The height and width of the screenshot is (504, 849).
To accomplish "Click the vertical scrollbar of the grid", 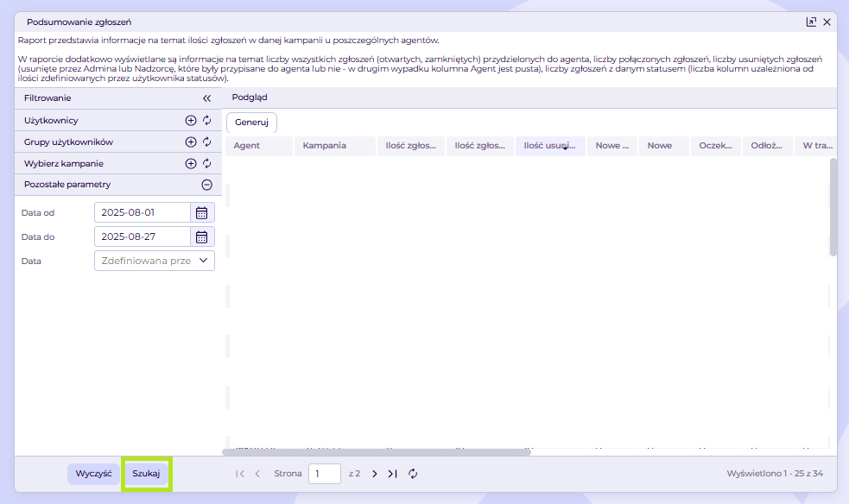I will 833,207.
